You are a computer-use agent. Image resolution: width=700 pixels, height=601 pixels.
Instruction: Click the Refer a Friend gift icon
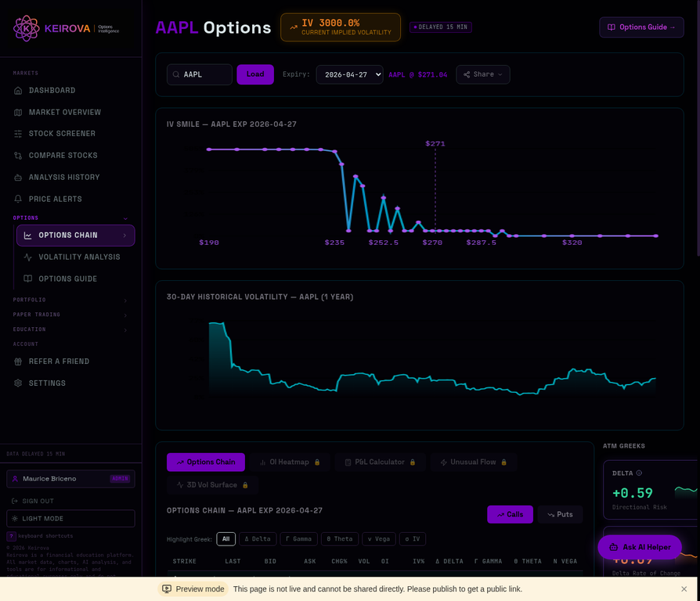(18, 362)
